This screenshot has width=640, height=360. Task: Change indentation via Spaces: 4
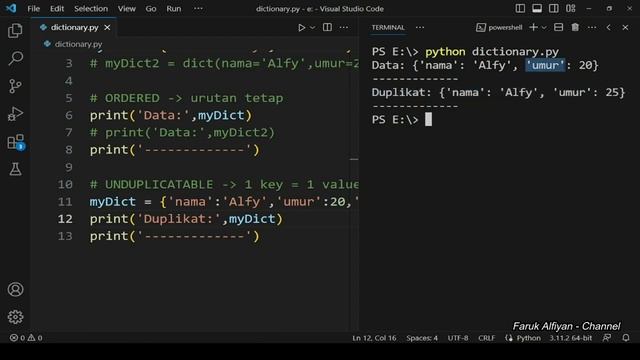422,338
